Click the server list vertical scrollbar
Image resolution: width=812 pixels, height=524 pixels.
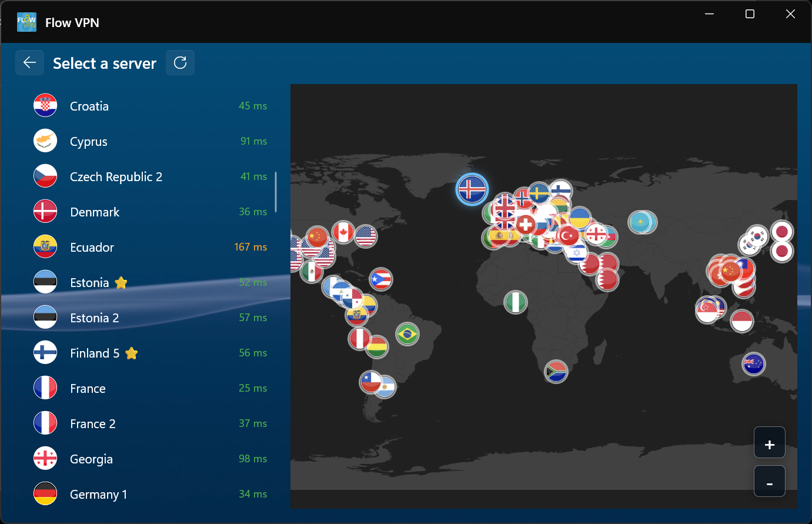tap(276, 192)
